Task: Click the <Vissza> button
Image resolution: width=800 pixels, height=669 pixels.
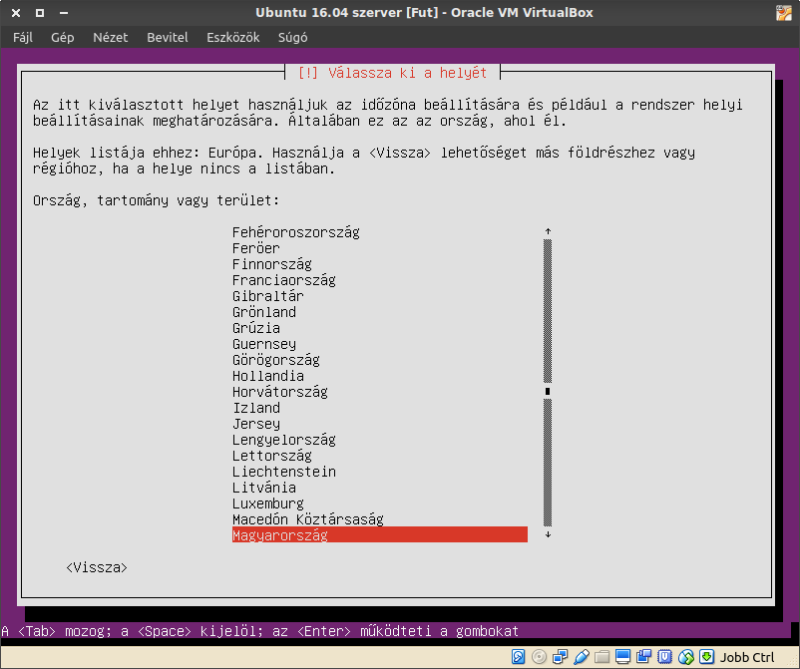Action: tap(96, 567)
